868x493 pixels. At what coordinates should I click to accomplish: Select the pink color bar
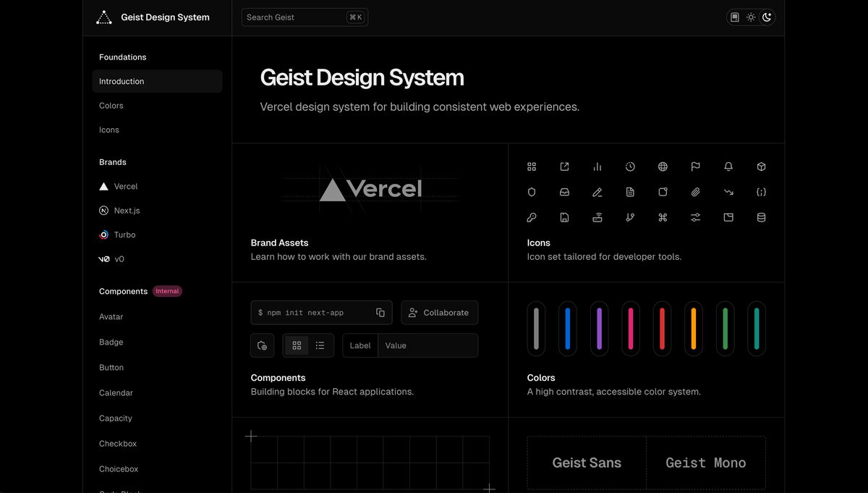(x=631, y=329)
